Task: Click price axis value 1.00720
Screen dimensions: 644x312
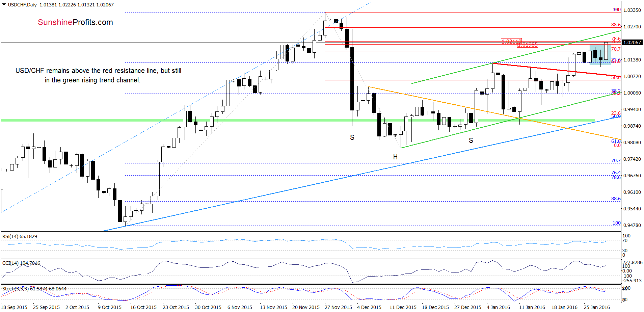Action: pyautogui.click(x=632, y=76)
